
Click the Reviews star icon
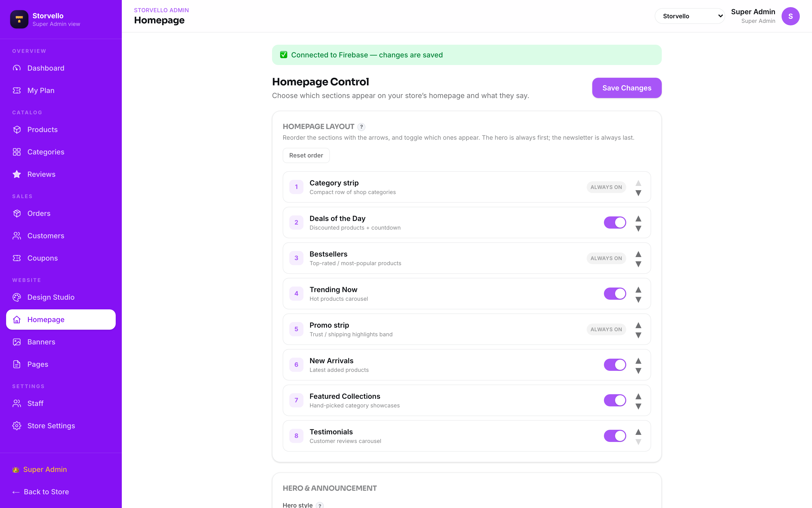click(x=17, y=174)
